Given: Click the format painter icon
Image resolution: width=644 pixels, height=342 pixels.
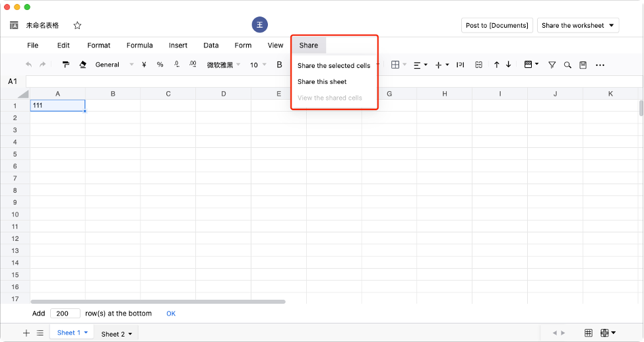Looking at the screenshot, I should [x=66, y=65].
